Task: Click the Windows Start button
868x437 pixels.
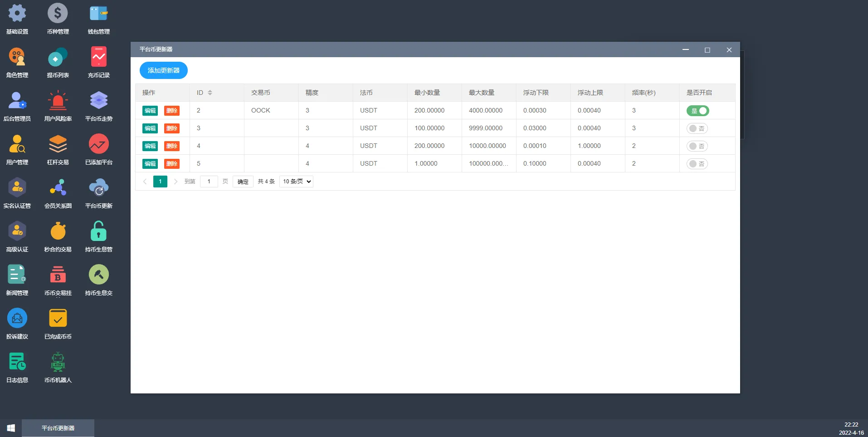Action: tap(10, 428)
